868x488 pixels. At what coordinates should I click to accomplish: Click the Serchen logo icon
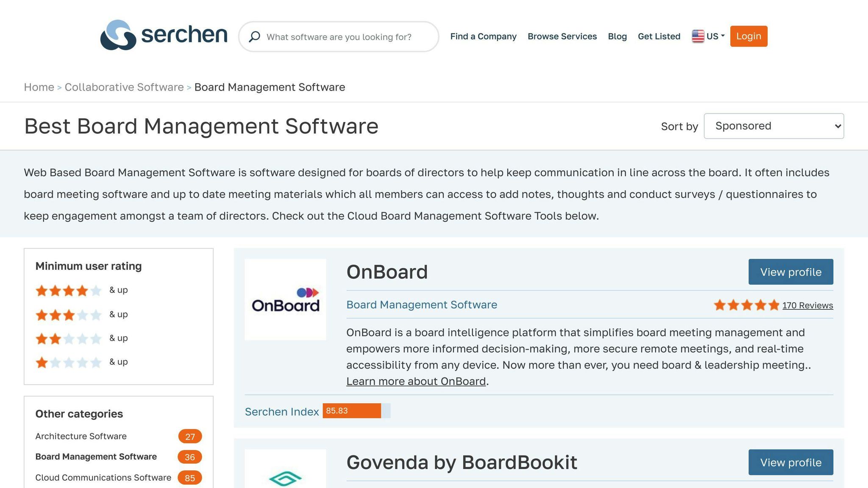pos(118,35)
